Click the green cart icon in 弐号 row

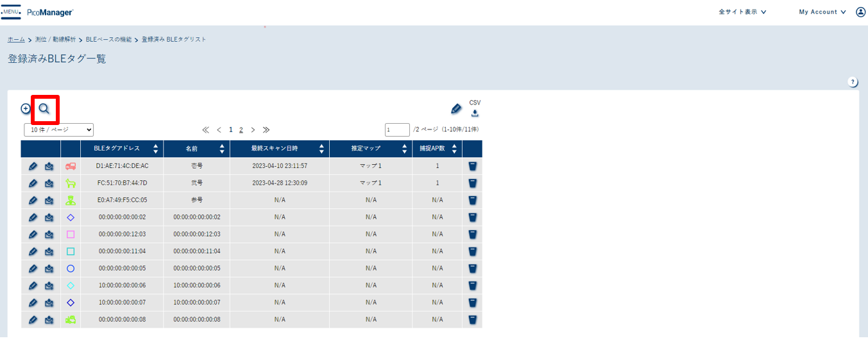[71, 183]
